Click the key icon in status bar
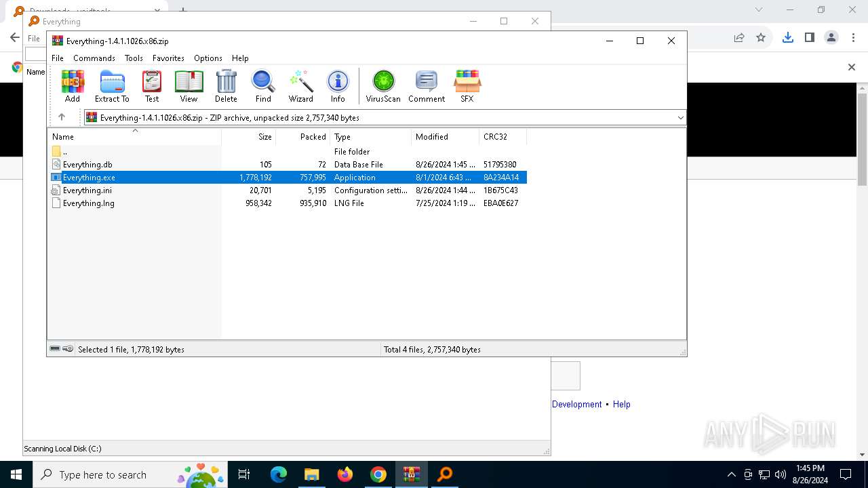The height and width of the screenshot is (488, 868). [x=68, y=349]
